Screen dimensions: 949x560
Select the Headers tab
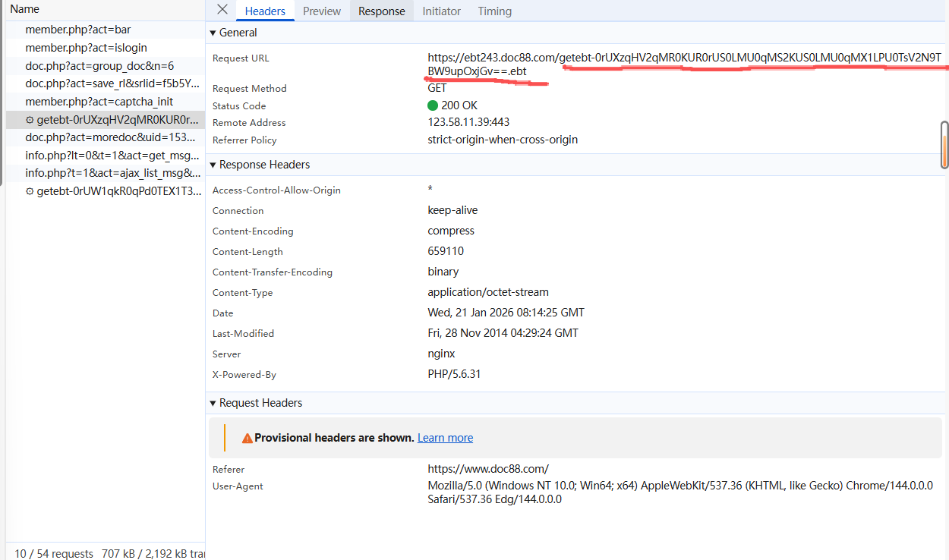(265, 11)
